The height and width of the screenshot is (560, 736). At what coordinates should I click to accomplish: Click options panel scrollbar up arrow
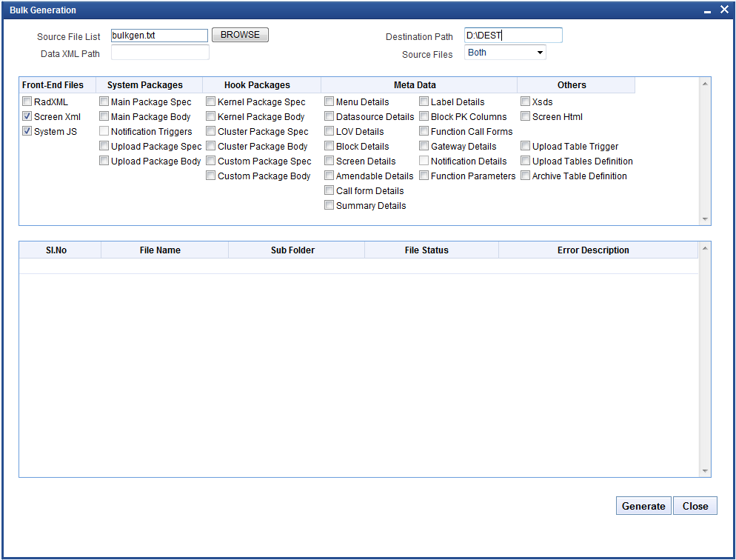tap(705, 84)
